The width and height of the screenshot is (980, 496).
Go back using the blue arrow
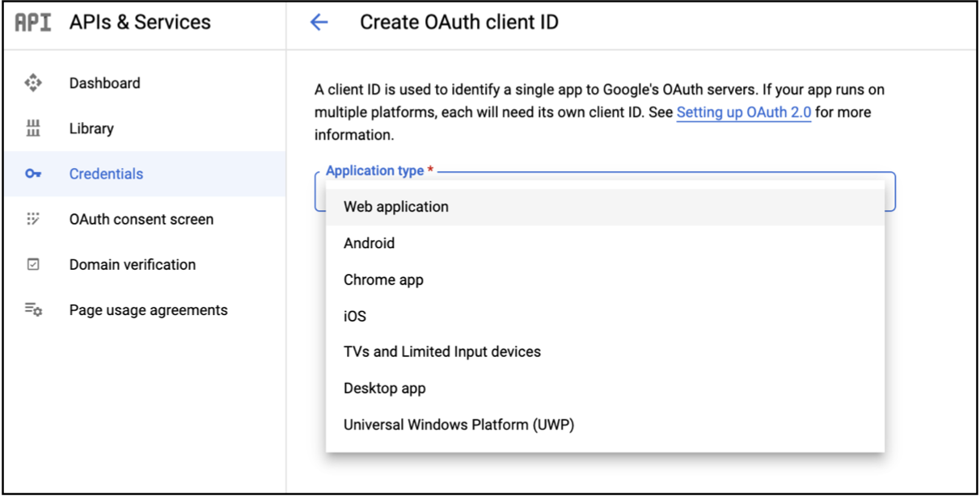[319, 23]
